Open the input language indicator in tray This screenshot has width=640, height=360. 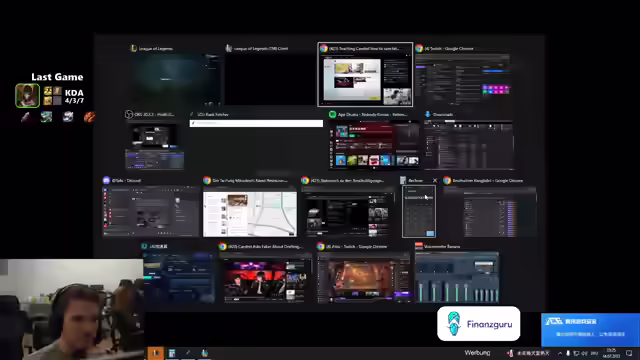coord(594,353)
